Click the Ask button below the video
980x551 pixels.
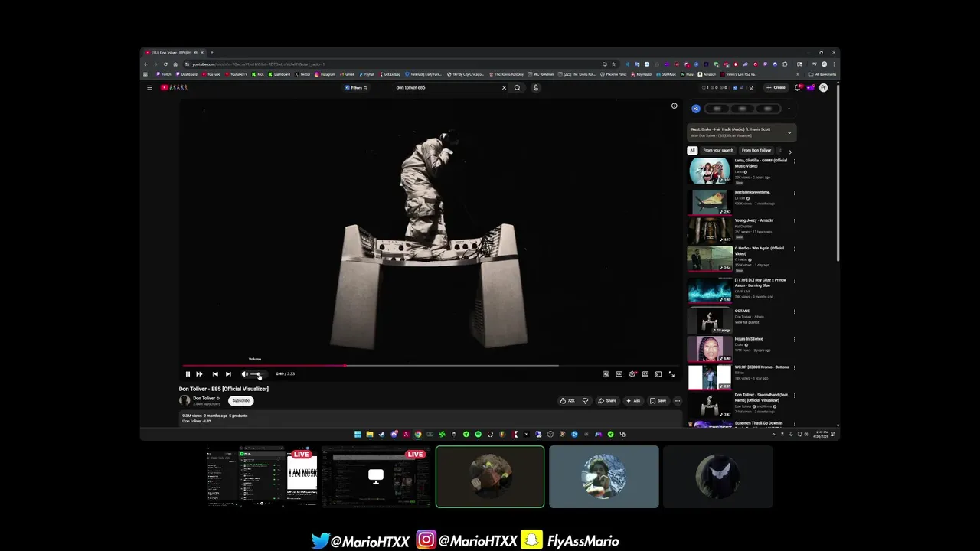633,401
